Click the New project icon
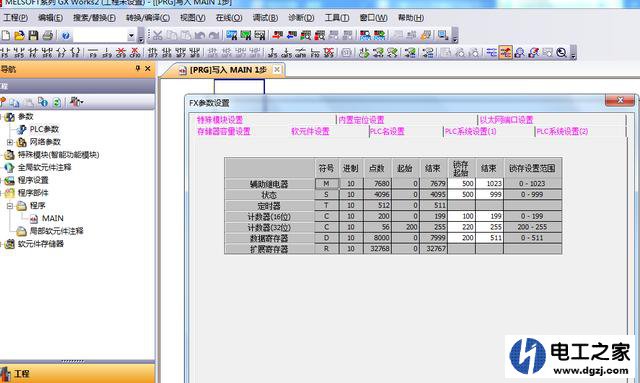This screenshot has height=383, width=640. coord(5,36)
